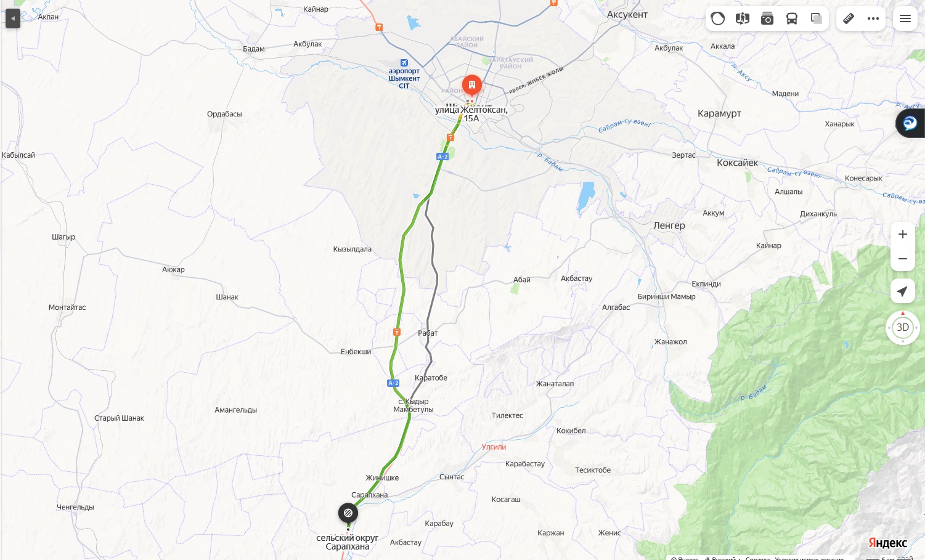Open map layers selector
The image size is (925, 560).
pos(817,18)
